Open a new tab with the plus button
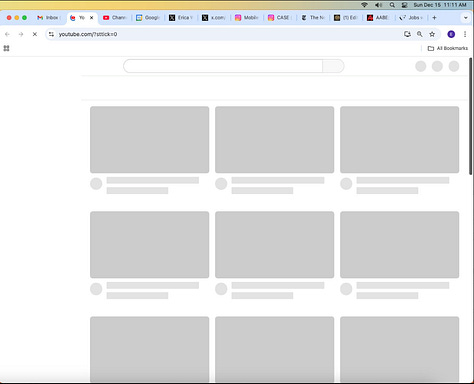The image size is (474, 384). tap(434, 18)
